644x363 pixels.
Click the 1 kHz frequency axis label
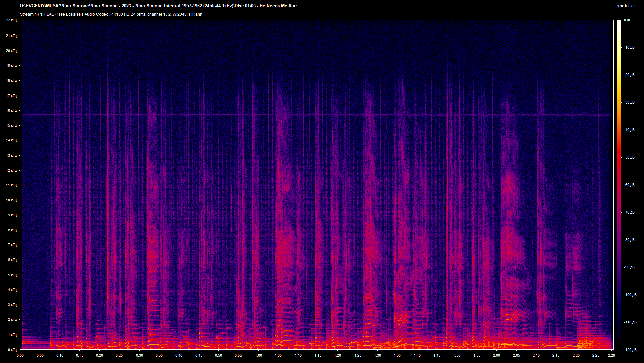[12, 335]
